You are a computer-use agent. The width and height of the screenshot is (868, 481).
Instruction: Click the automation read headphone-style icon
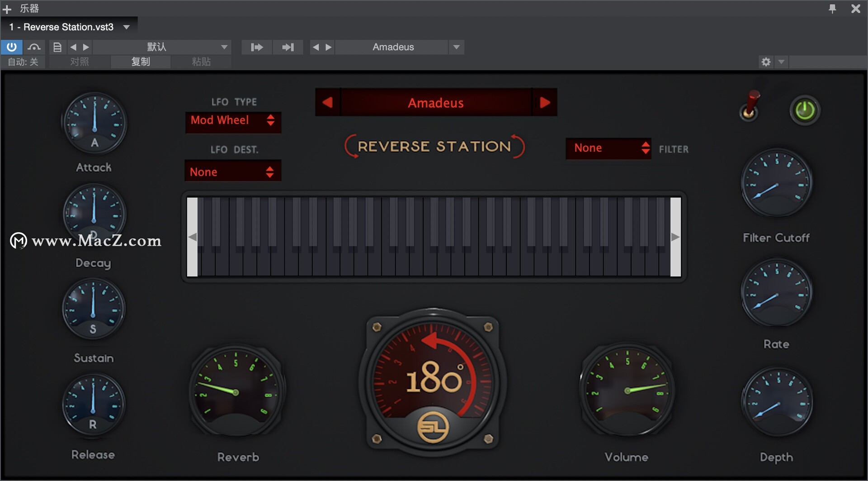(34, 47)
